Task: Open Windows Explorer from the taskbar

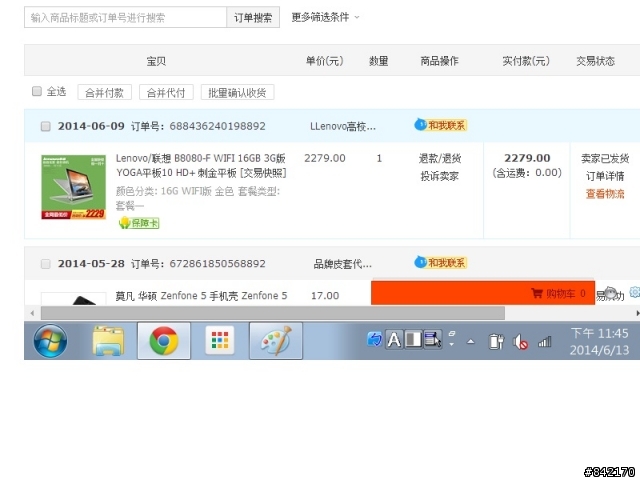Action: [x=108, y=341]
